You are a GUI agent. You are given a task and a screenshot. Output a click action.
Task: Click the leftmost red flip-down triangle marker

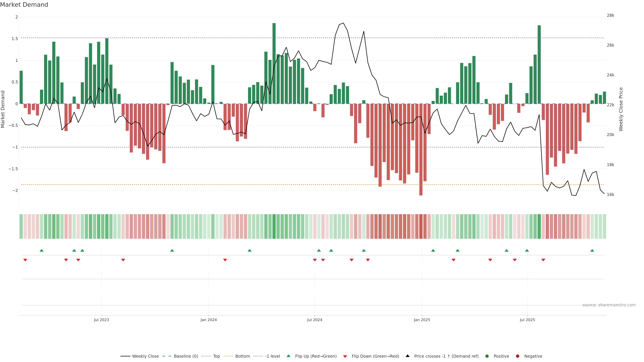[25, 260]
